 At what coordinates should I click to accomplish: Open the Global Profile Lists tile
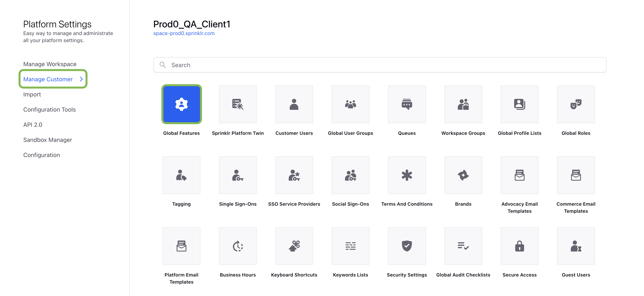519,104
